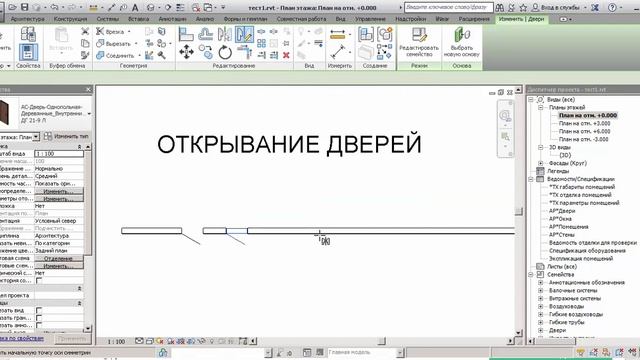The height and width of the screenshot is (360, 640).
Task: Click the view scale field 1 : 100
Action: pos(59,153)
